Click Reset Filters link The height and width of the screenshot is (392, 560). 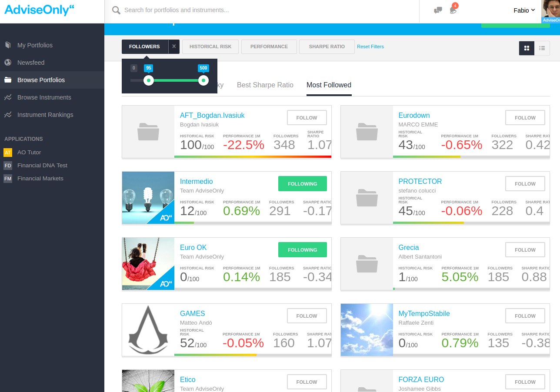coord(370,47)
